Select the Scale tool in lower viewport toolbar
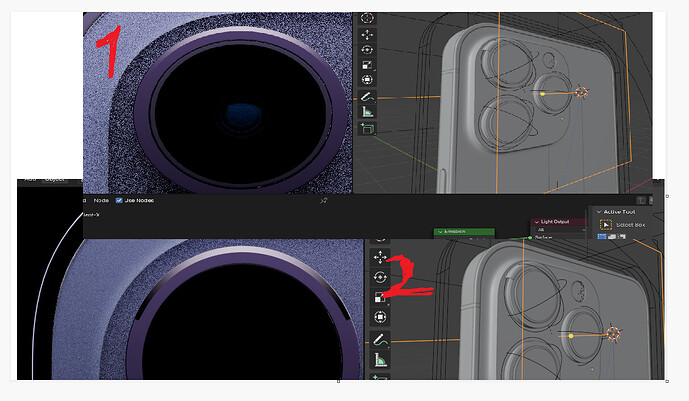The image size is (689, 401). [x=380, y=297]
